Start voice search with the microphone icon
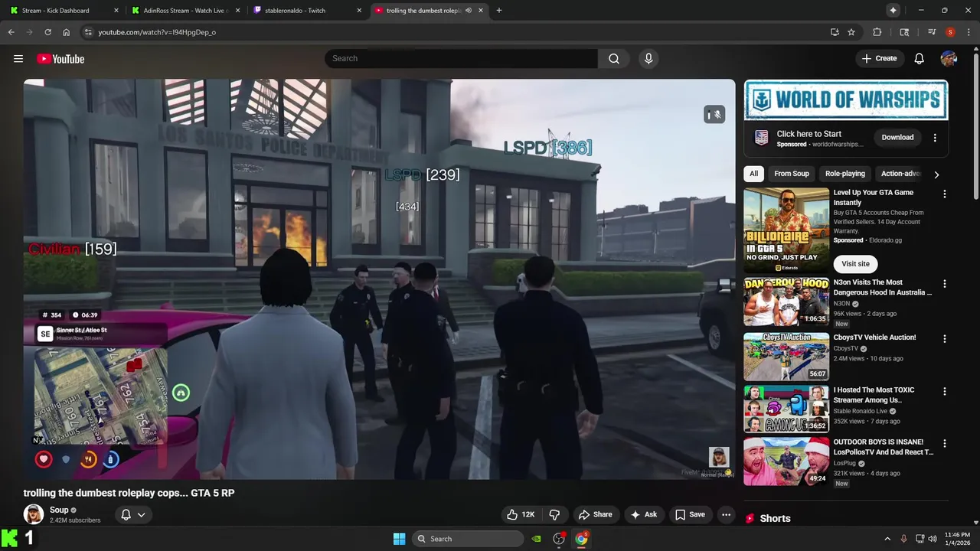 point(648,59)
